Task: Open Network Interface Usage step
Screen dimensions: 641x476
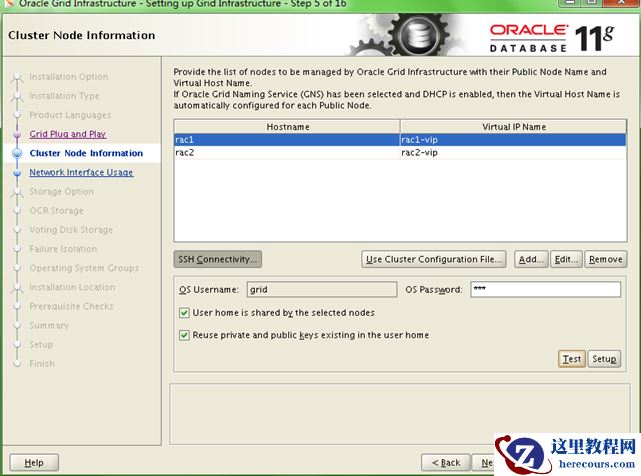Action: (80, 173)
